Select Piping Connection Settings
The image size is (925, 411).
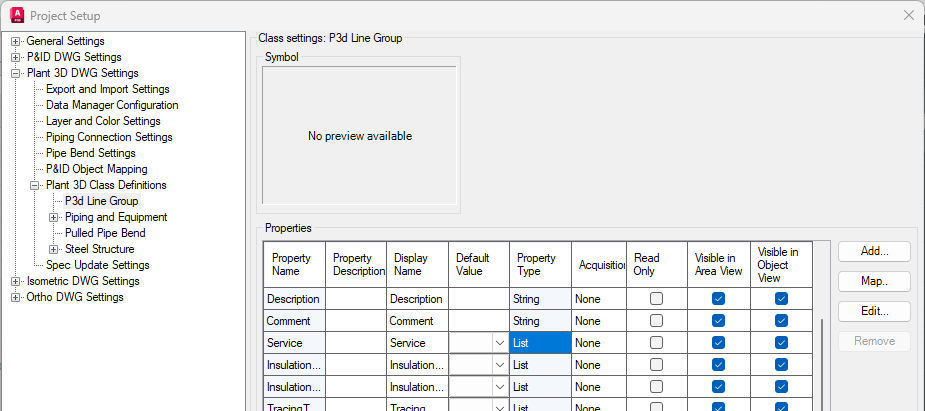click(x=109, y=137)
